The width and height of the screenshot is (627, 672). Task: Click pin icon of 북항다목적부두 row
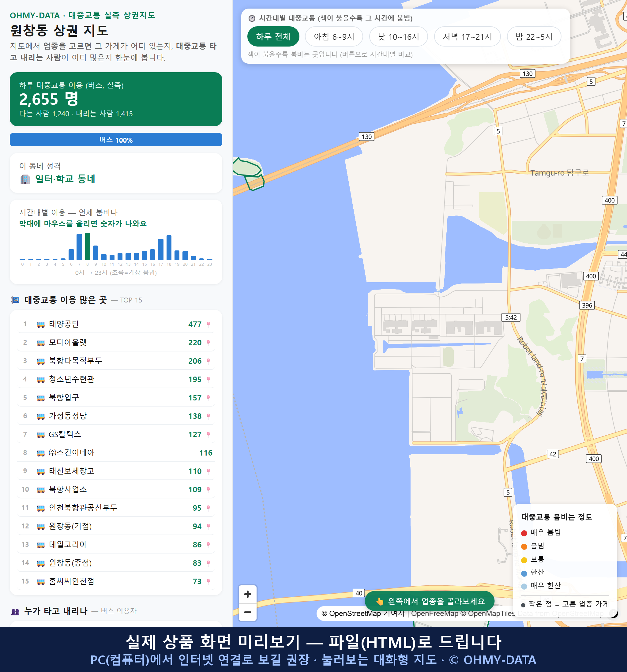(208, 361)
